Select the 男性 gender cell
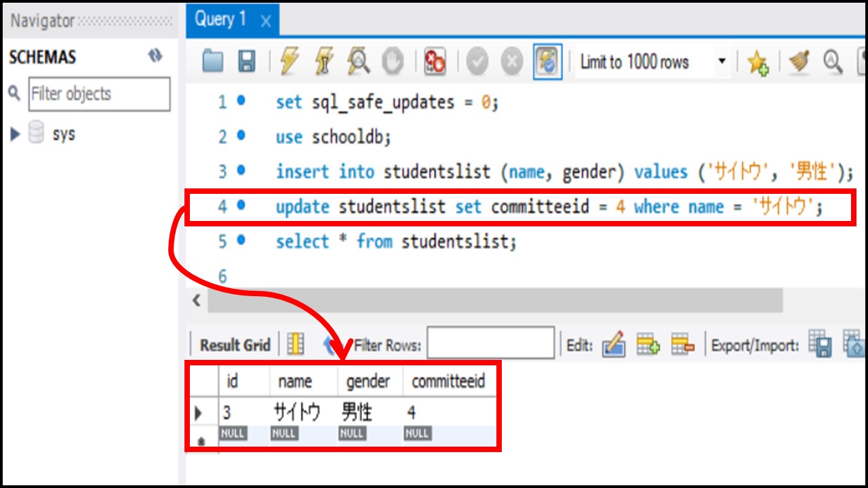This screenshot has height=488, width=868. pos(370,412)
